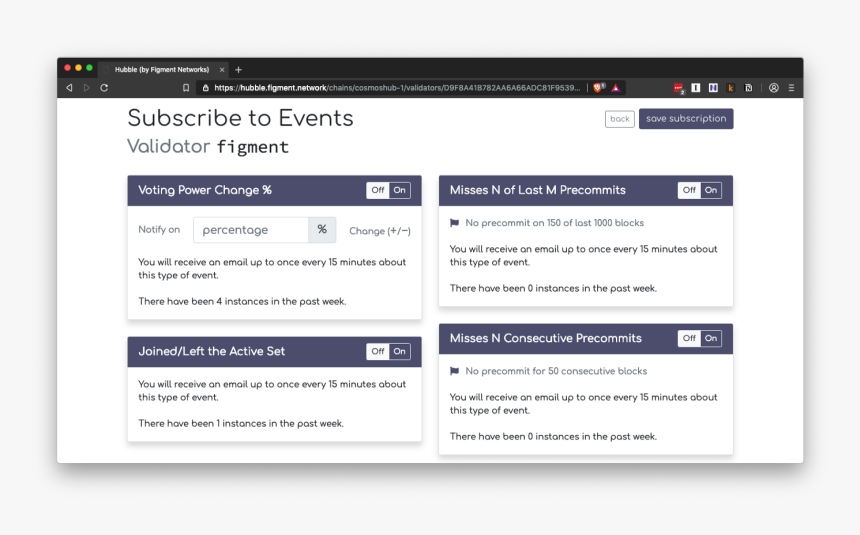The width and height of the screenshot is (860, 535).
Task: Turn on Voting Power Change % notifications
Action: tap(400, 190)
